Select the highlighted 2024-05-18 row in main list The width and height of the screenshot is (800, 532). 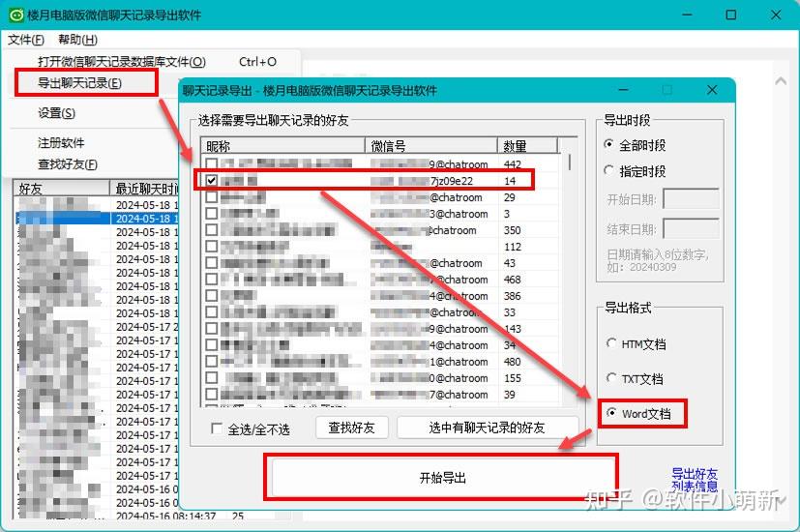(x=97, y=219)
